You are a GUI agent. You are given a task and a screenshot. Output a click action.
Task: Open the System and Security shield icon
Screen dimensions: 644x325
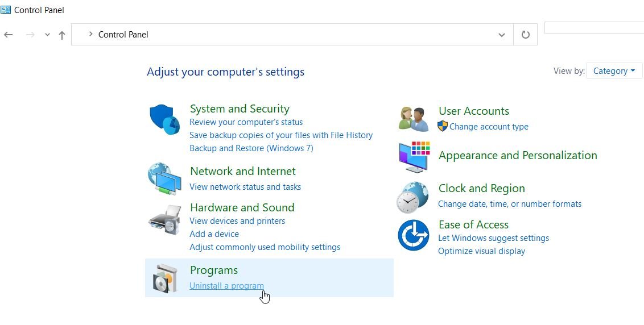pyautogui.click(x=164, y=119)
